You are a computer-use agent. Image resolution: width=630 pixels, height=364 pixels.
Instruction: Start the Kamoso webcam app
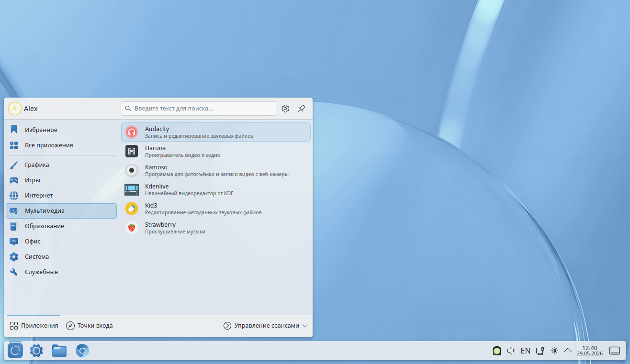(215, 170)
